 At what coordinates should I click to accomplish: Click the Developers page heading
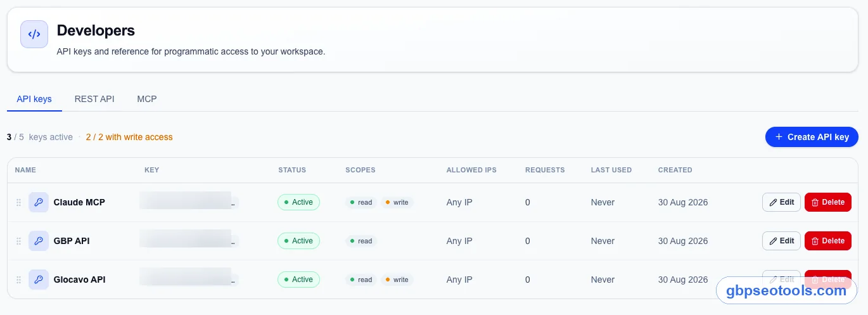pos(96,30)
